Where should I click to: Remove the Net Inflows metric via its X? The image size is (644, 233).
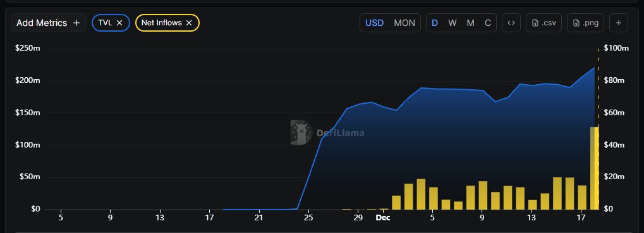(x=189, y=23)
